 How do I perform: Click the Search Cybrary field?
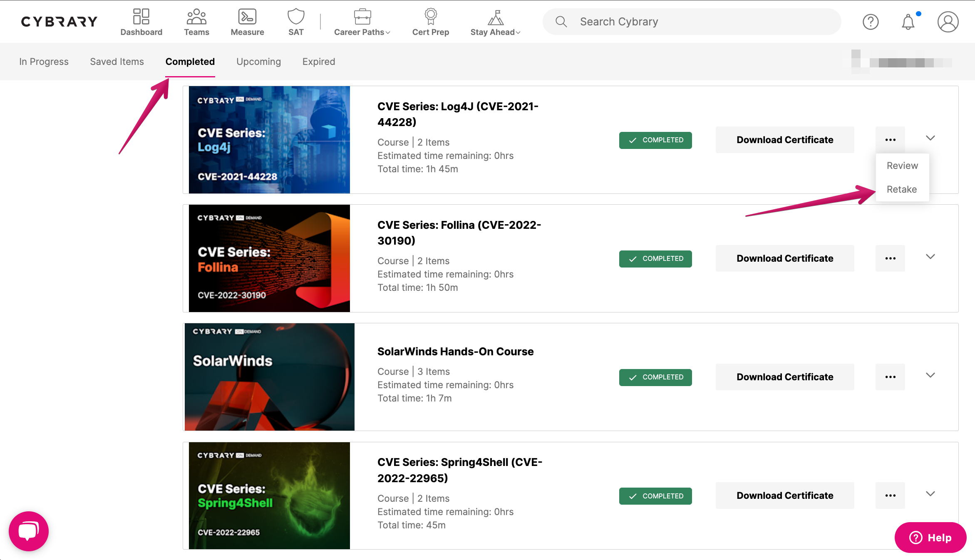coord(692,22)
